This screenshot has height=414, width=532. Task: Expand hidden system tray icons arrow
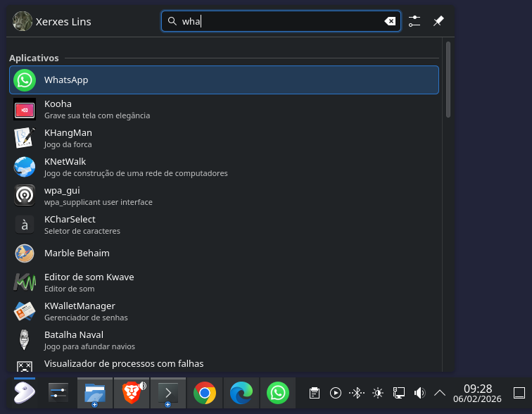pyautogui.click(x=440, y=393)
